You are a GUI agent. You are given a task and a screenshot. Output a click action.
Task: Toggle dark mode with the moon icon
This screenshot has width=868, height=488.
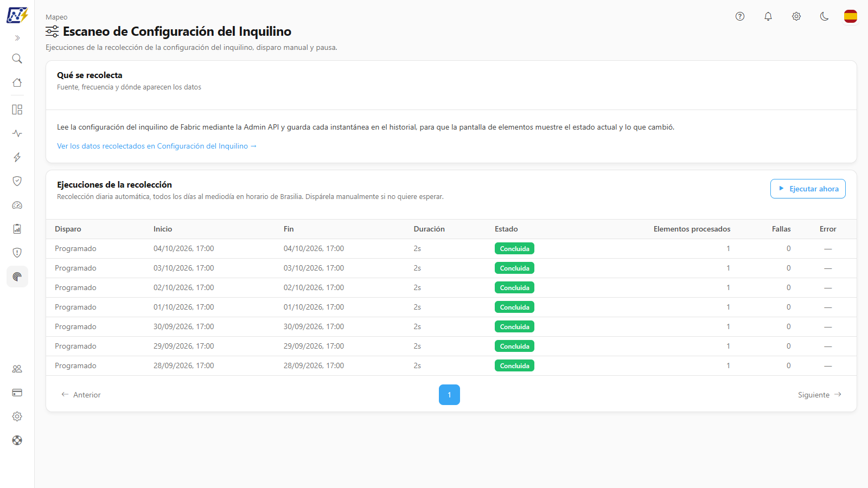pos(825,16)
